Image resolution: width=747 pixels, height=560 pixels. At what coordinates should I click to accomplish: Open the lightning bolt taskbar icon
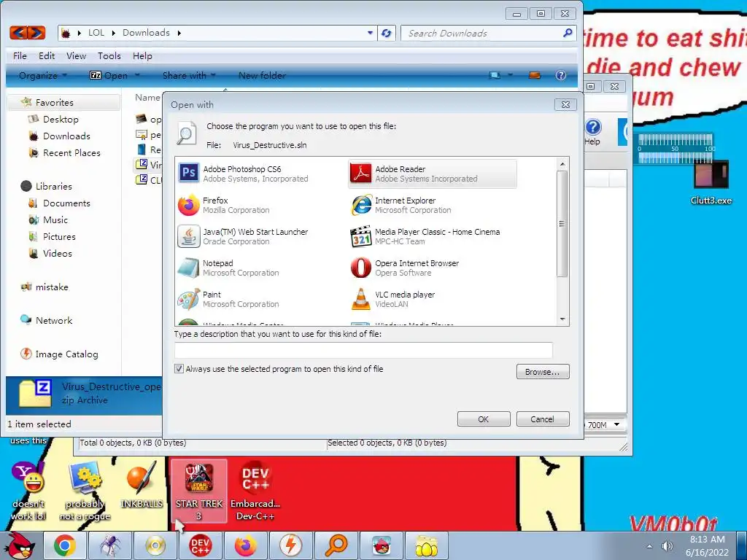(290, 545)
